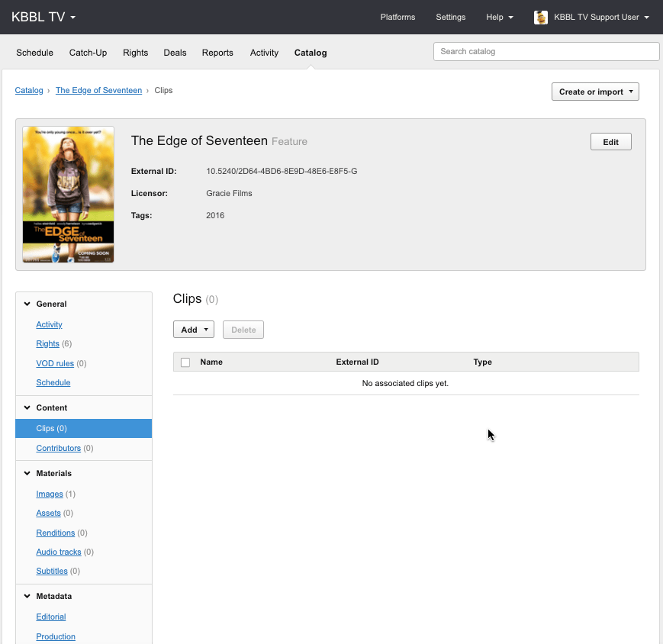The image size is (663, 644).
Task: Collapse the Materials sidebar section
Action: coord(27,473)
